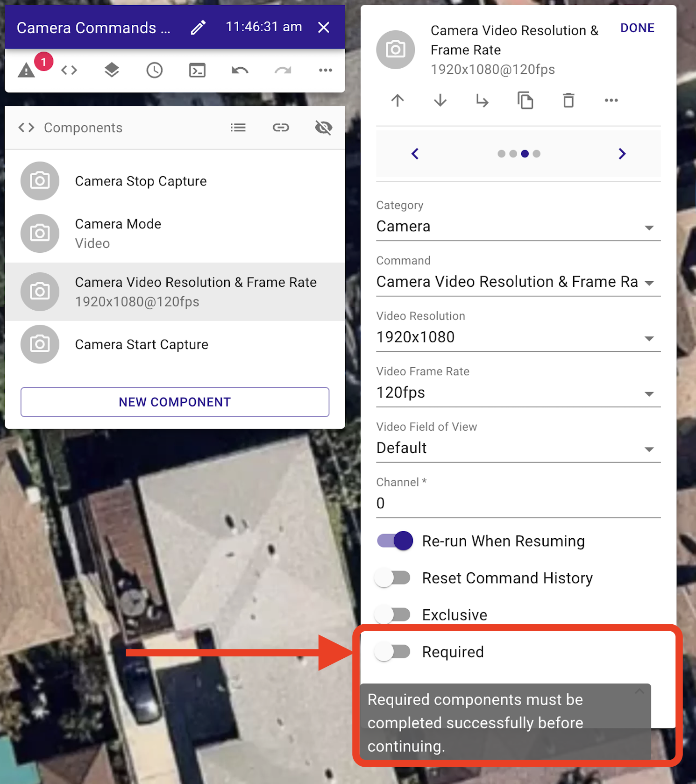
Task: Open the layers icon in toolbar
Action: tap(112, 71)
